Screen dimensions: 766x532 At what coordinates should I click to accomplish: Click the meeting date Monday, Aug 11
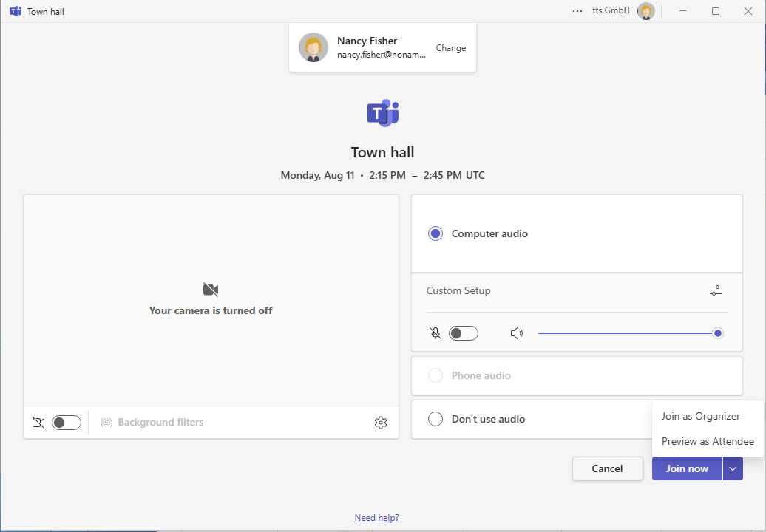pyautogui.click(x=317, y=175)
